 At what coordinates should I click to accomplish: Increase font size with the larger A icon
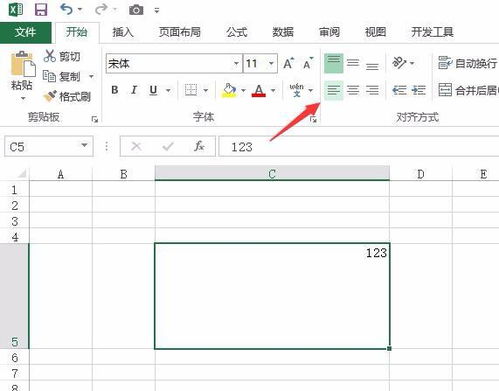click(289, 63)
